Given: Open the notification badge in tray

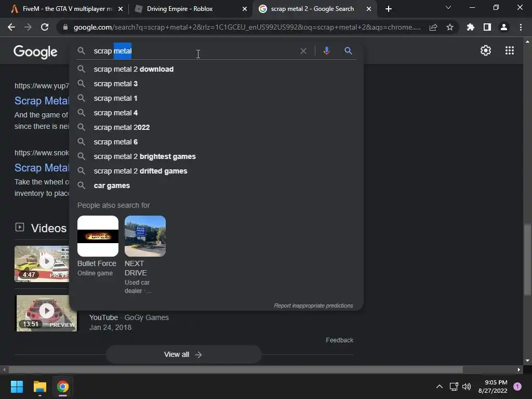Looking at the screenshot, I should pos(517,387).
